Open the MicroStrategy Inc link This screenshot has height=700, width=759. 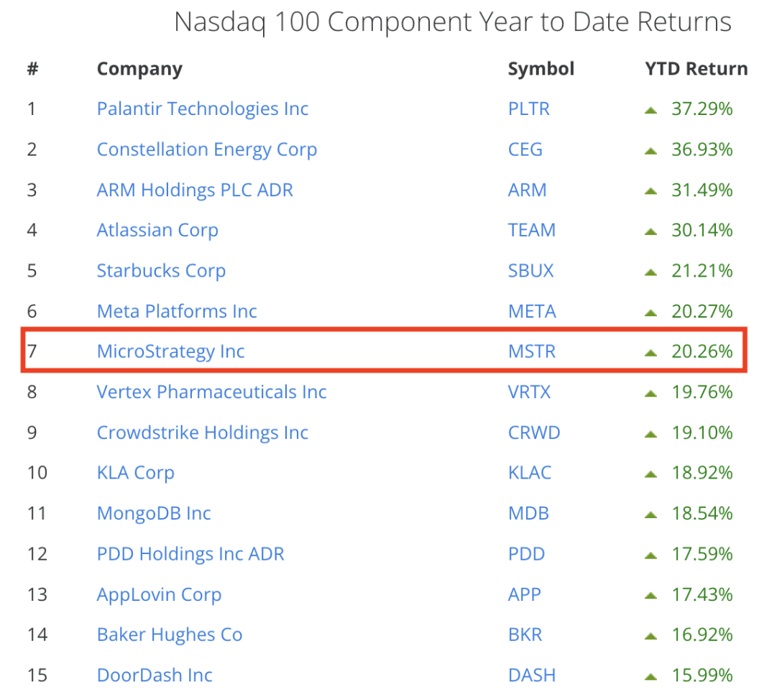[x=170, y=351]
